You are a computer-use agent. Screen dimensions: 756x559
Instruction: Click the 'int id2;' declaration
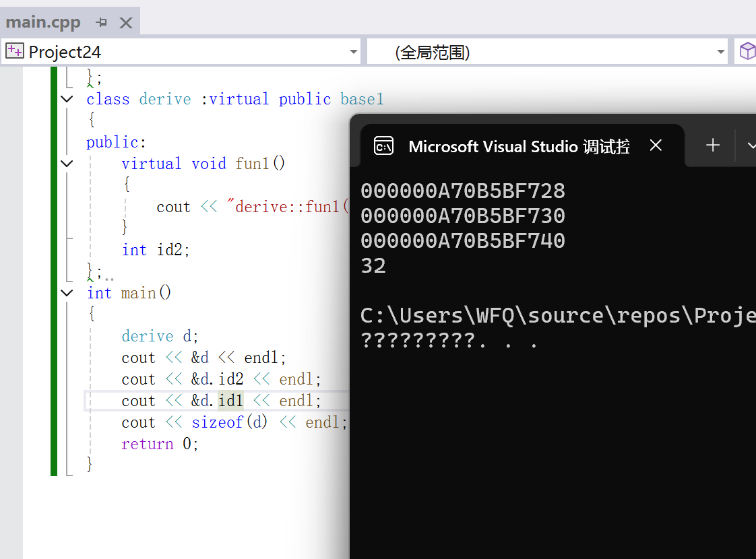tap(155, 250)
